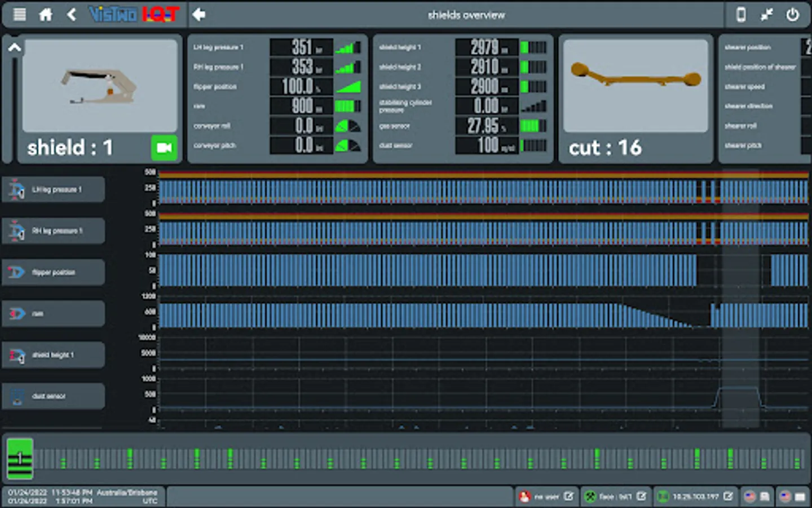Select shield 1 in the bottom shield strip

pos(20,458)
